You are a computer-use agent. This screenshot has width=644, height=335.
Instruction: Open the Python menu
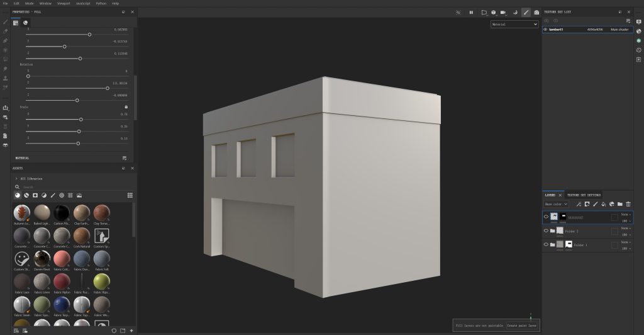101,3
